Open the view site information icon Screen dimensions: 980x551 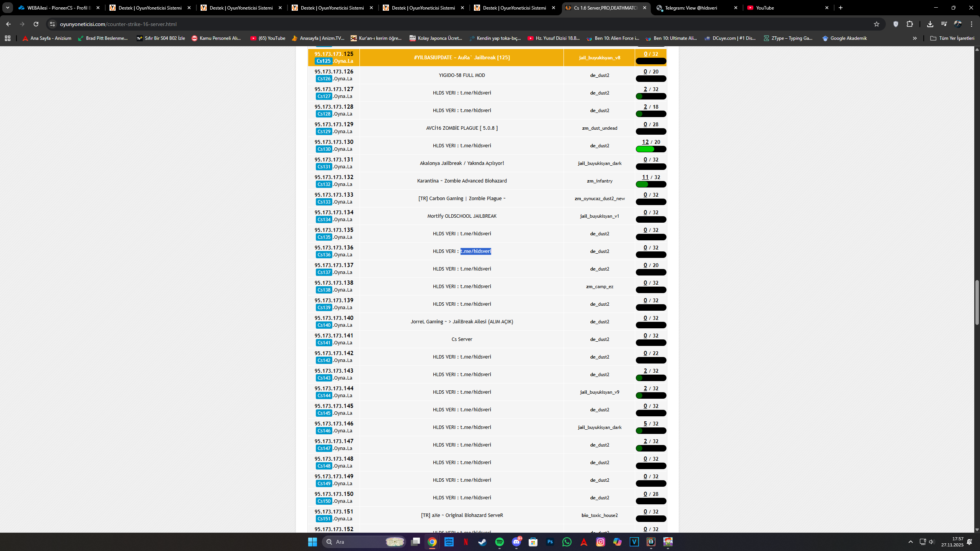pos(52,24)
